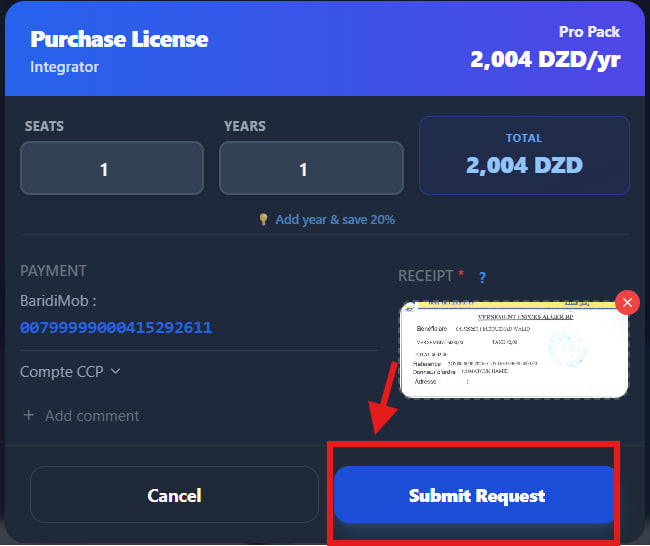
Task: Select the BaridiMob account number
Action: pos(115,327)
